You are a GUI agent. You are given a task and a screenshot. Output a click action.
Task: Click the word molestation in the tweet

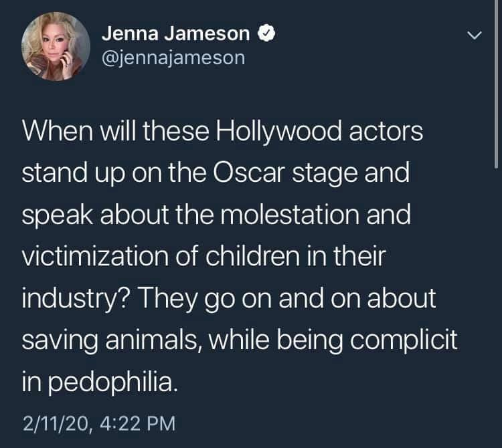(289, 215)
